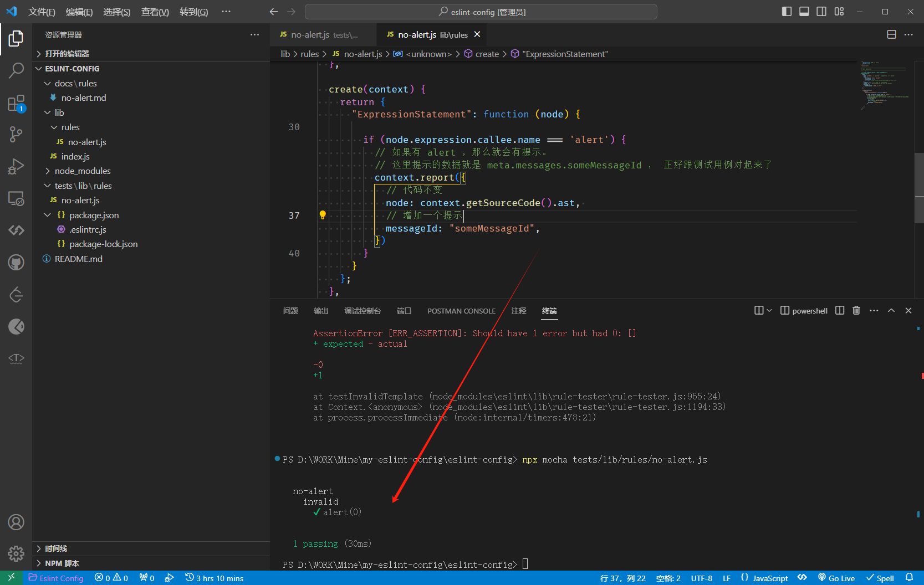924x585 pixels.
Task: Open no-alert.md in docs folder
Action: (x=151, y=97)
